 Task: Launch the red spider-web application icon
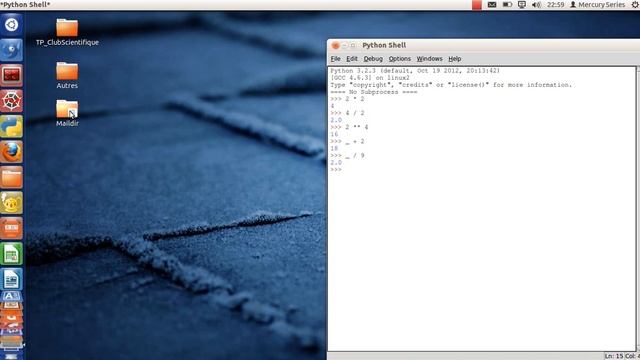pos(11,101)
